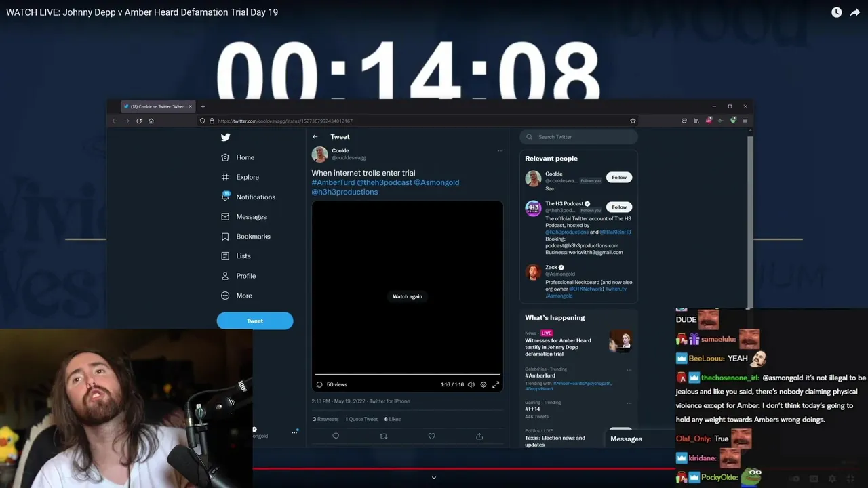Open the 3 Retweets list
This screenshot has width=868, height=488.
click(325, 419)
